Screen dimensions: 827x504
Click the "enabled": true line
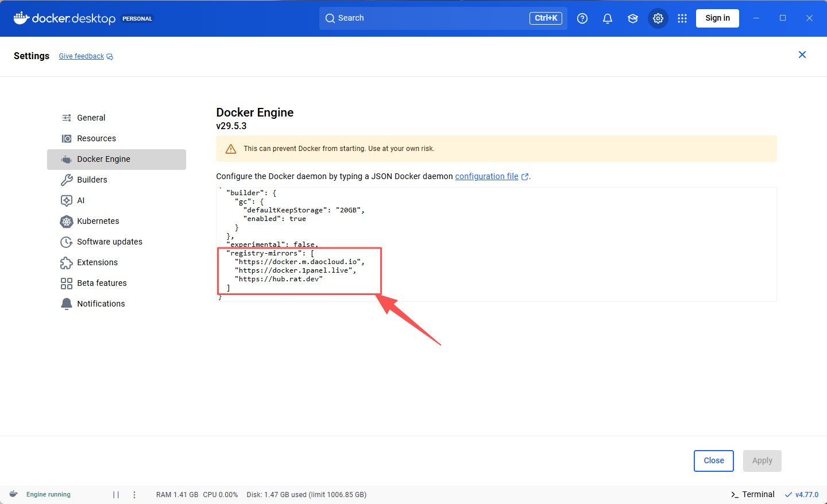[x=275, y=219]
